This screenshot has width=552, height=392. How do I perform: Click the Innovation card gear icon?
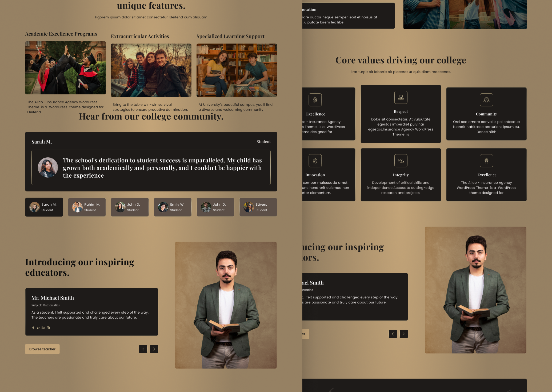pyautogui.click(x=315, y=161)
